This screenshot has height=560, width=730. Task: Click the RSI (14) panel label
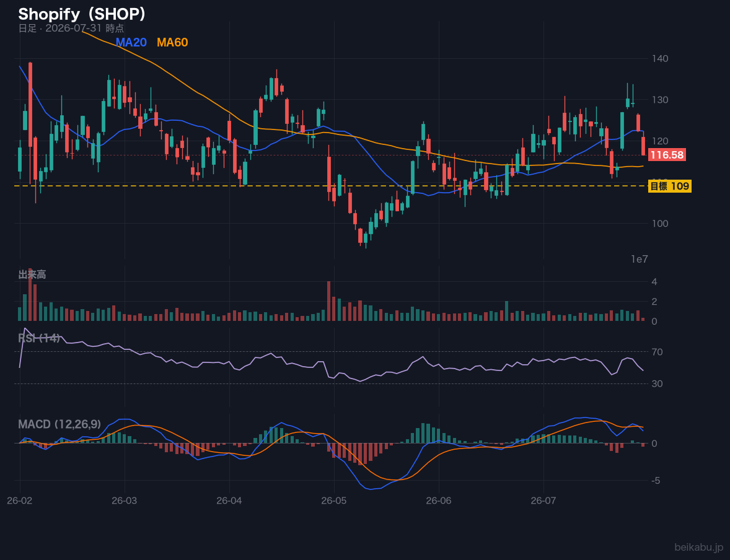[x=39, y=338]
